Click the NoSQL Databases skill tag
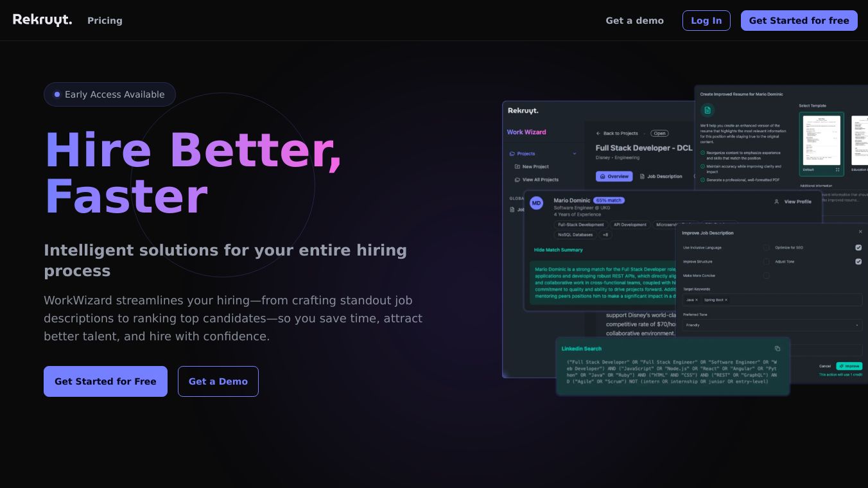The image size is (868, 488). coord(575,235)
